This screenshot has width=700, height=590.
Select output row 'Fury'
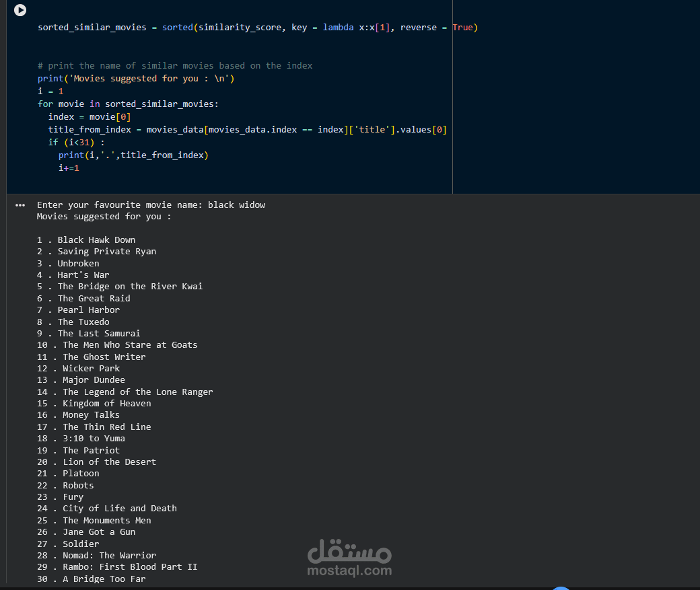coord(61,497)
